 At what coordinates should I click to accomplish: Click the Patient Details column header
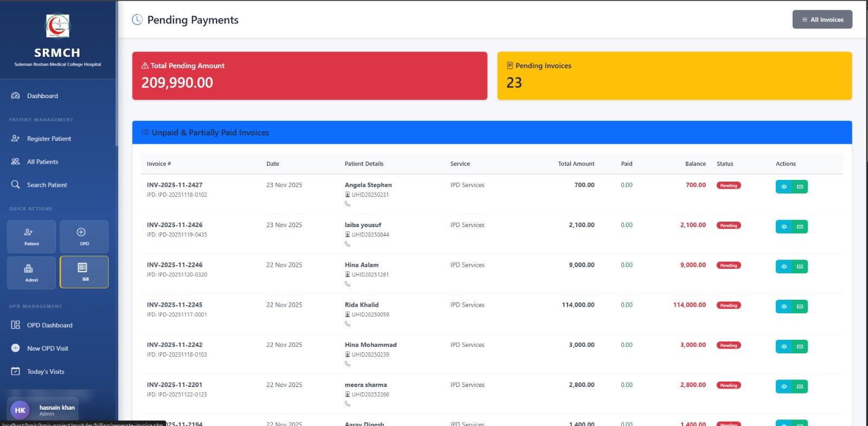364,164
